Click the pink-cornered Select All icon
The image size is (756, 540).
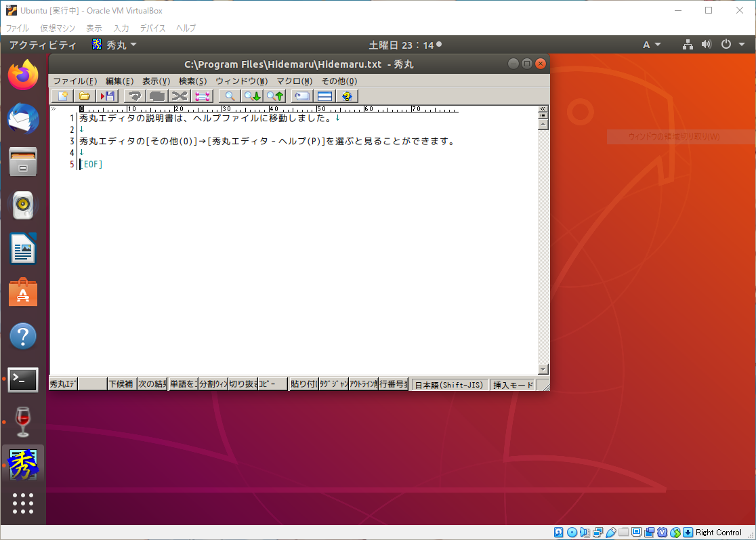point(202,96)
